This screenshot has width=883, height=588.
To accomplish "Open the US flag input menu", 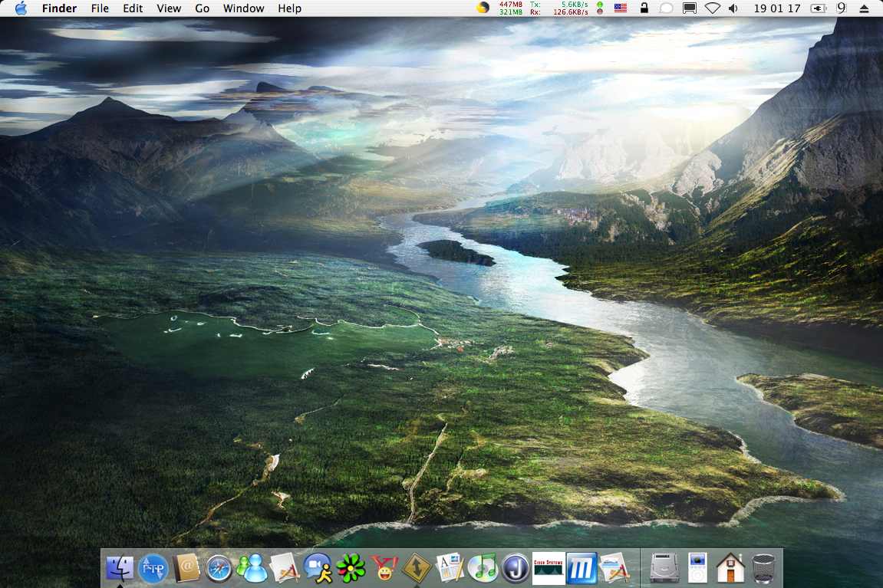I will pyautogui.click(x=621, y=8).
